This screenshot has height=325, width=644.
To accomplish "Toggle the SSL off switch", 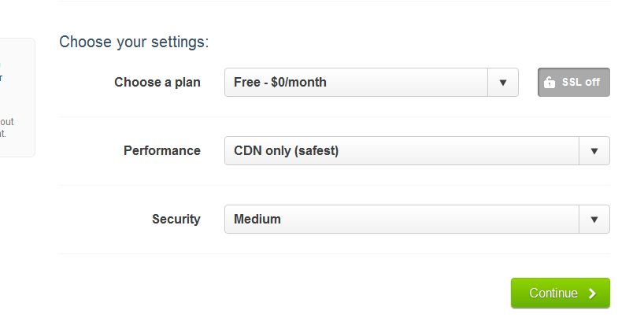I will click(574, 82).
